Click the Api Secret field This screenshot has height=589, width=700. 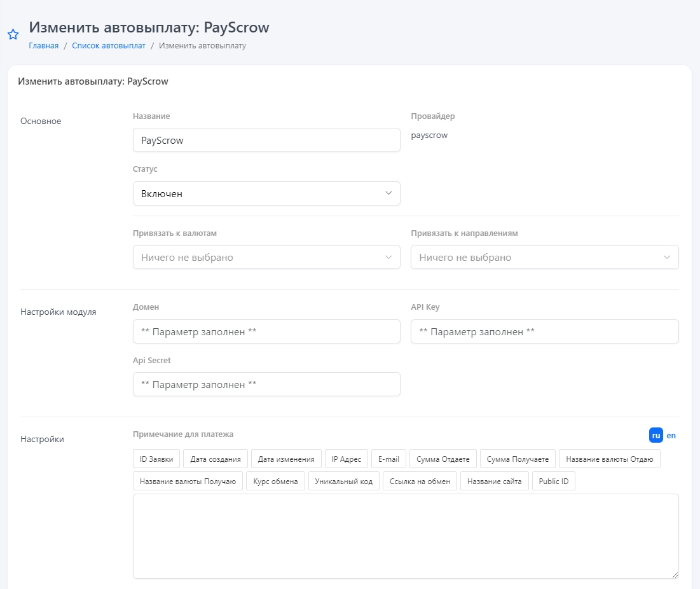tap(266, 384)
